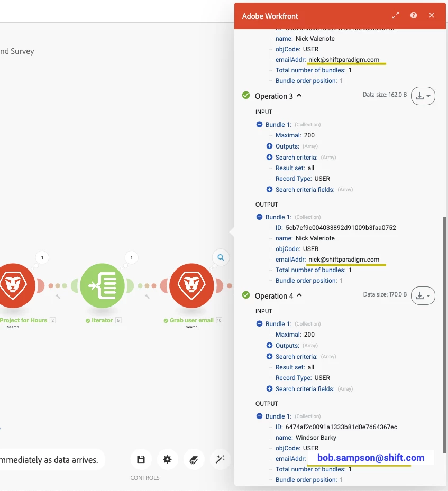Click the panel vertical scrollbar

(x=444, y=335)
